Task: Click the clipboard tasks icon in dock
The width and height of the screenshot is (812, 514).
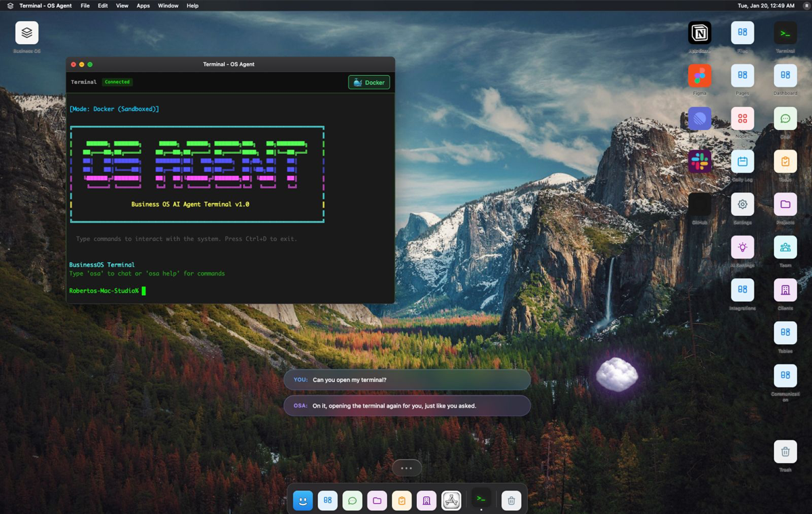Action: 401,500
